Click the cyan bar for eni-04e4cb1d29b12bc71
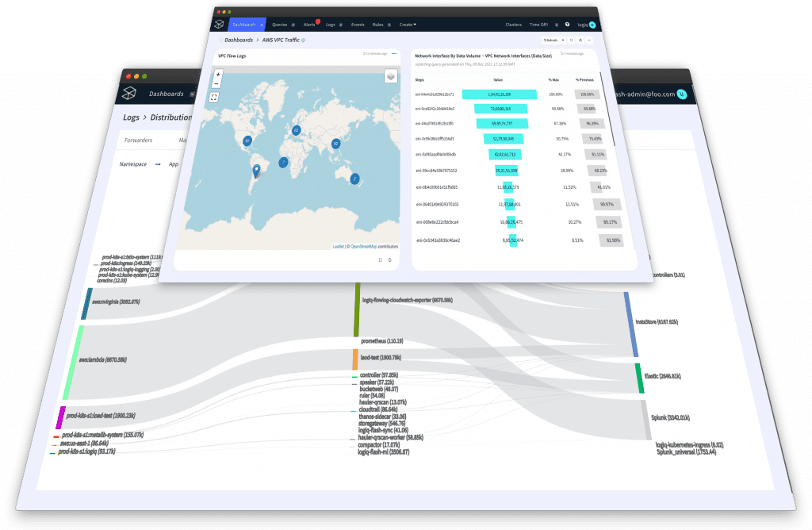The height and width of the screenshot is (530, 812). click(x=500, y=94)
